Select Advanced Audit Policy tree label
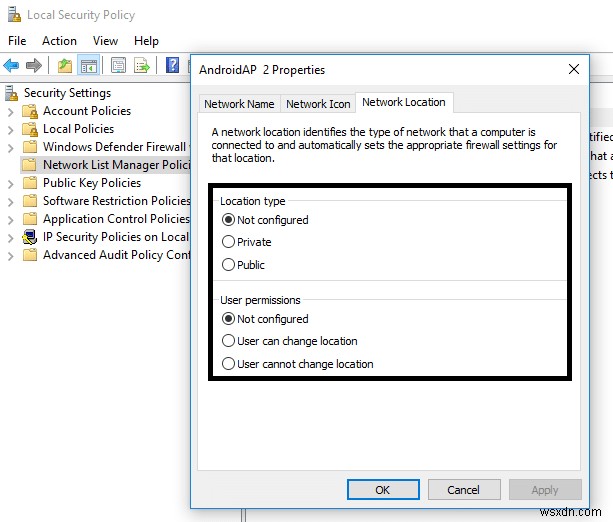Viewport: 613px width, 522px height. (x=117, y=255)
